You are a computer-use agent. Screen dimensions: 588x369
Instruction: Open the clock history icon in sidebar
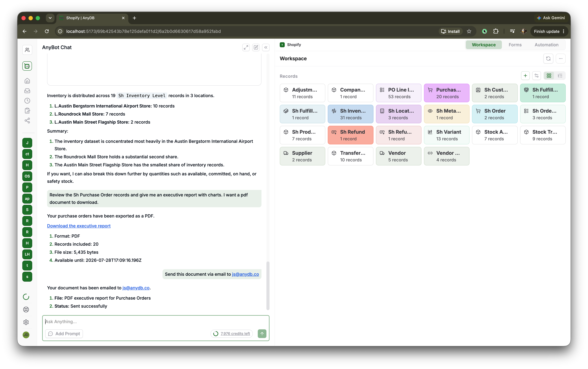pos(27,101)
